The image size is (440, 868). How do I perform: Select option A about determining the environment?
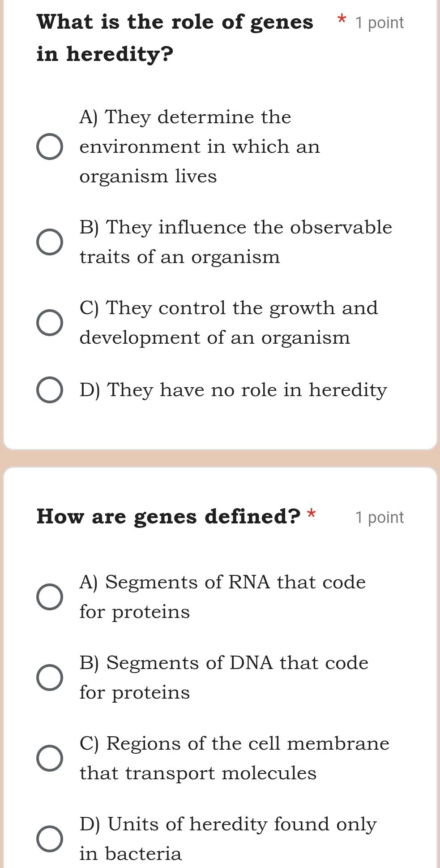pos(49,147)
